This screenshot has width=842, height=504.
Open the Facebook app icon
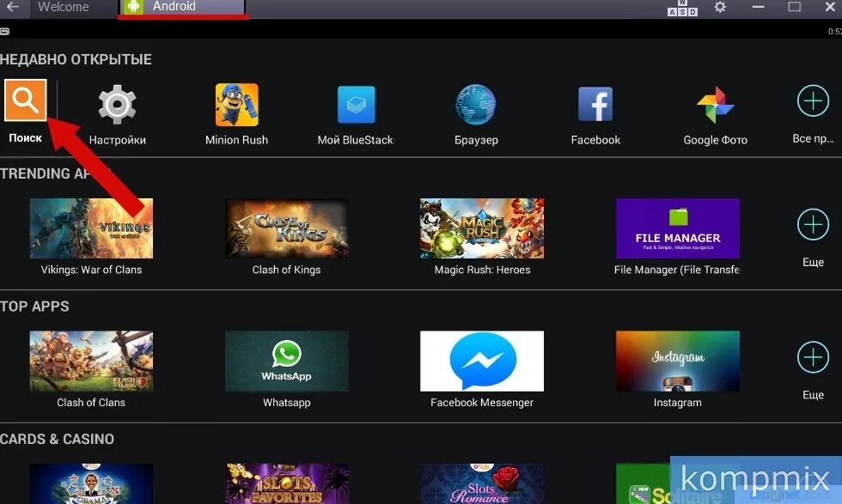[595, 104]
